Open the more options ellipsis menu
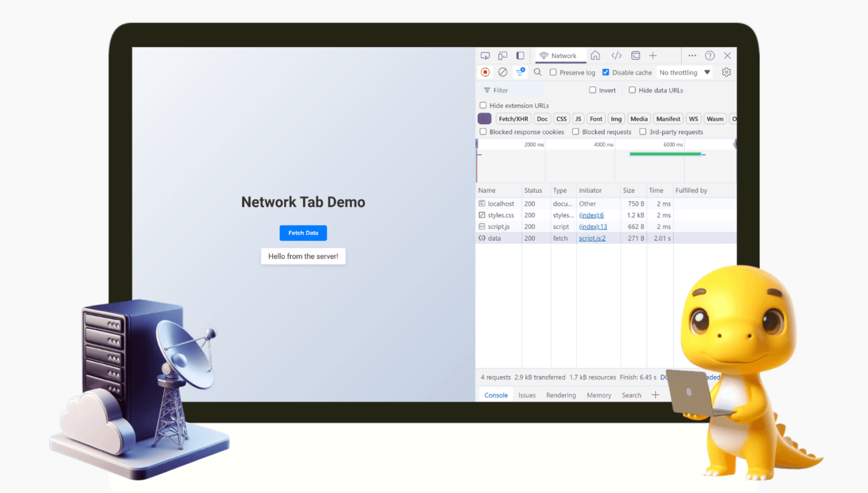 click(x=692, y=55)
